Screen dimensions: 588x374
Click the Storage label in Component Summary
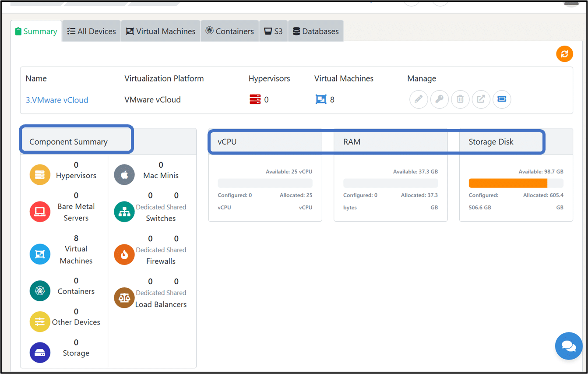pyautogui.click(x=76, y=353)
